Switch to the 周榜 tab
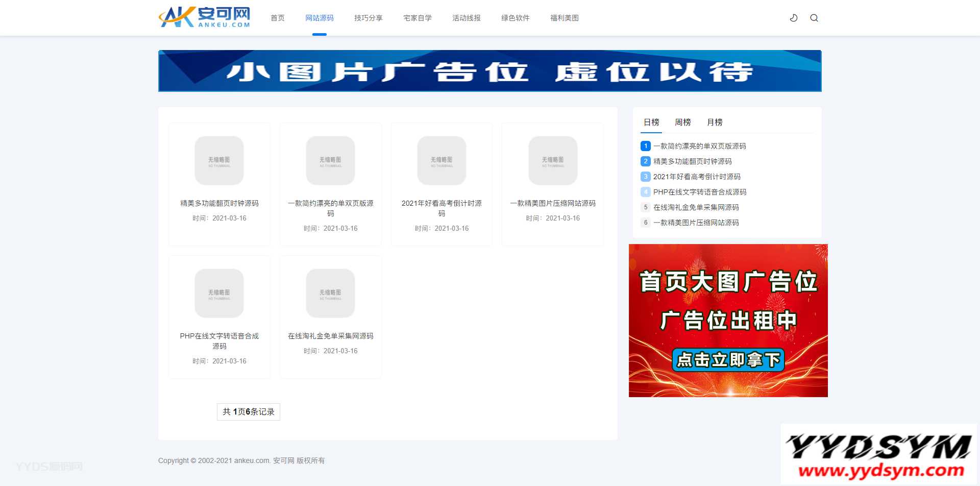Screen dimensions: 980x486 [682, 122]
